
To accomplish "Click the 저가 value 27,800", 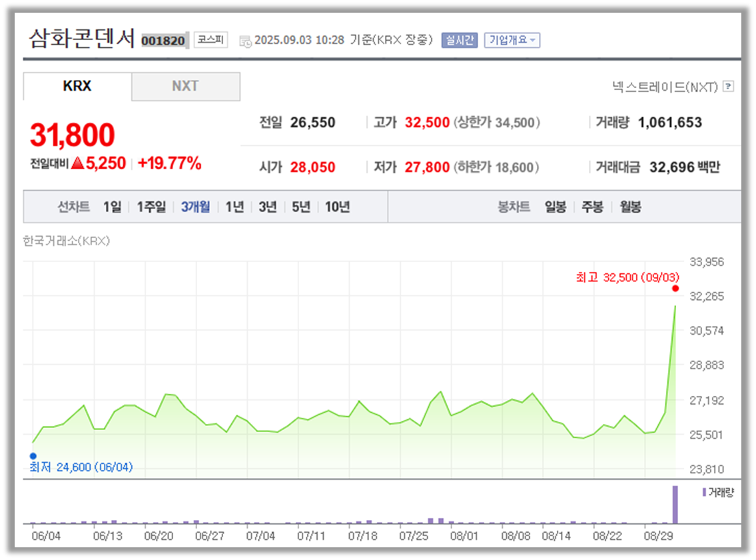I will tap(427, 167).
